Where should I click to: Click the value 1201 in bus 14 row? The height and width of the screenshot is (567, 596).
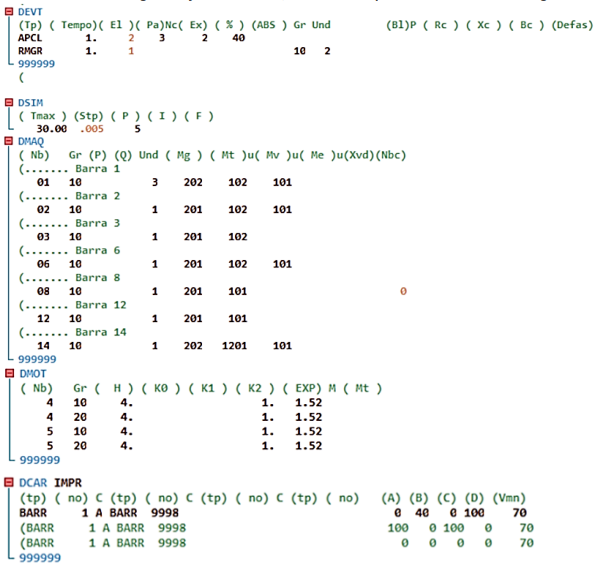[235, 346]
